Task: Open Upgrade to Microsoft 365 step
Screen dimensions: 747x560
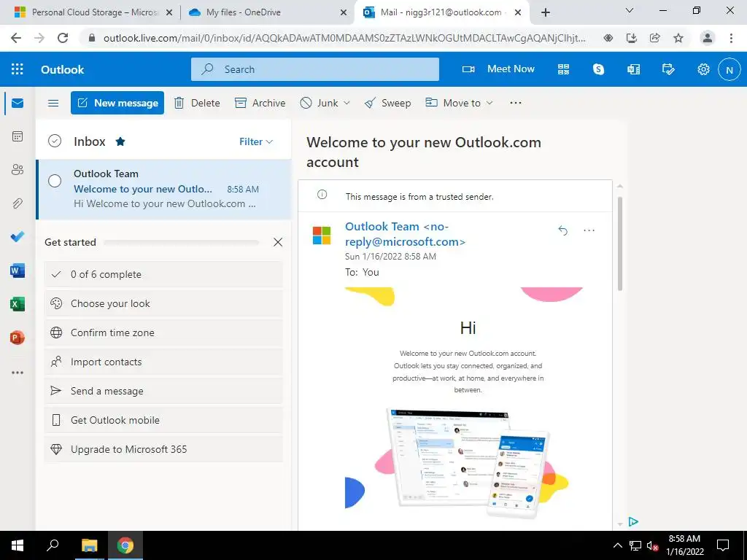Action: (163, 449)
